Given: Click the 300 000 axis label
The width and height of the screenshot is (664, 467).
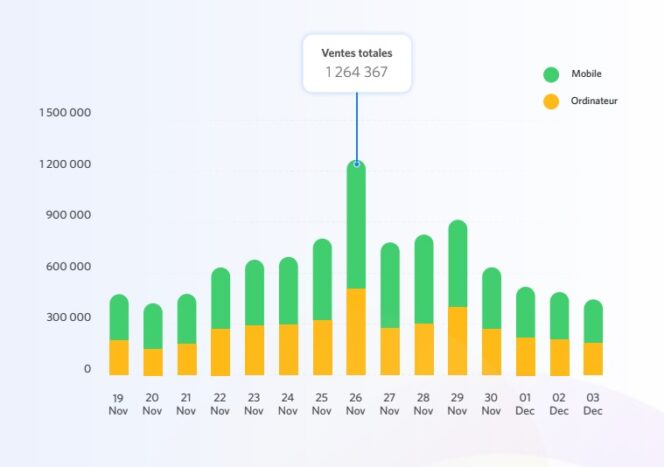Looking at the screenshot, I should tap(68, 318).
